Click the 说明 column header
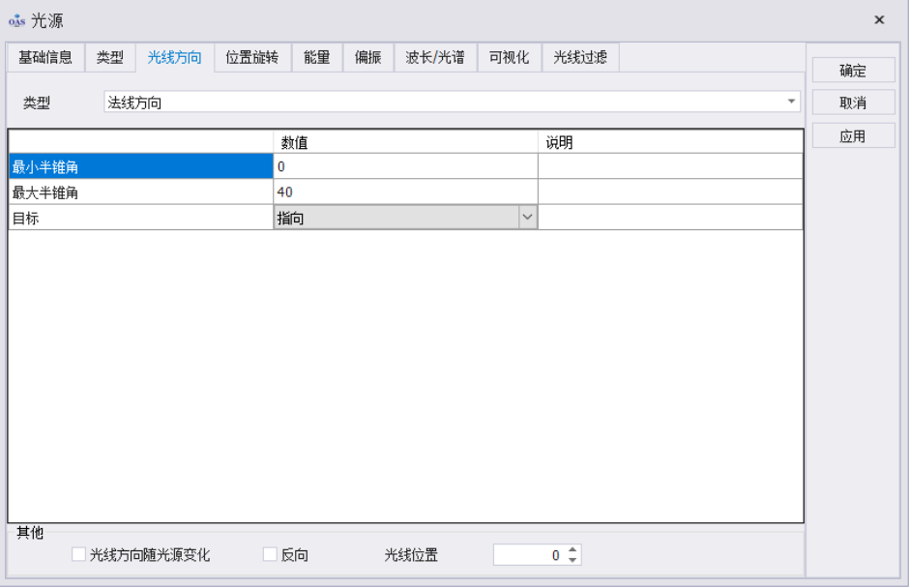This screenshot has width=910, height=588. (670, 142)
